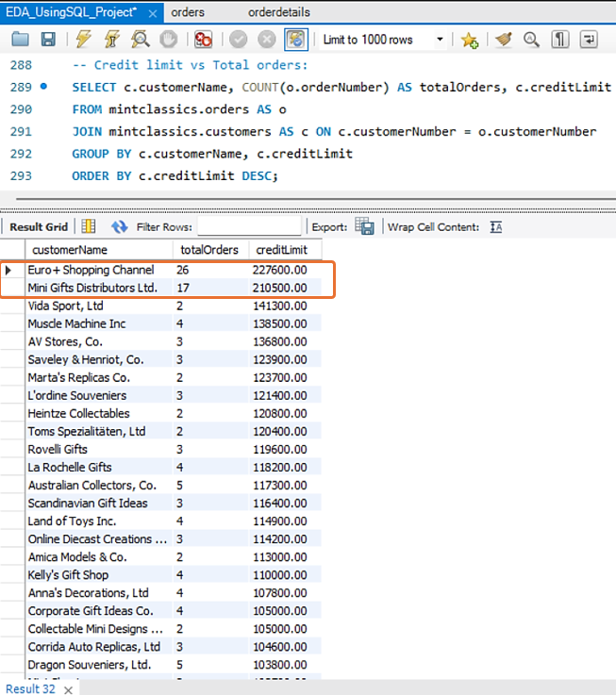The height and width of the screenshot is (695, 616).
Task: Sort by totalOrders column header
Action: tap(210, 250)
